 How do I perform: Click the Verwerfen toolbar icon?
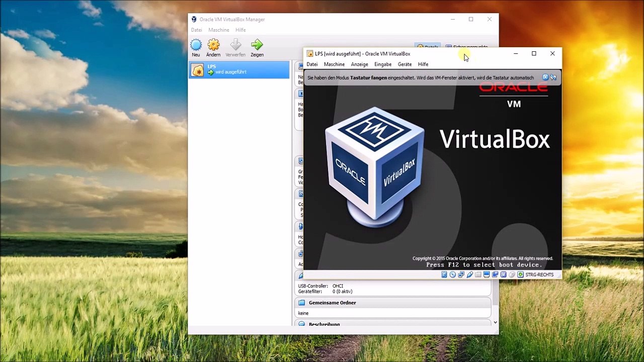(235, 45)
